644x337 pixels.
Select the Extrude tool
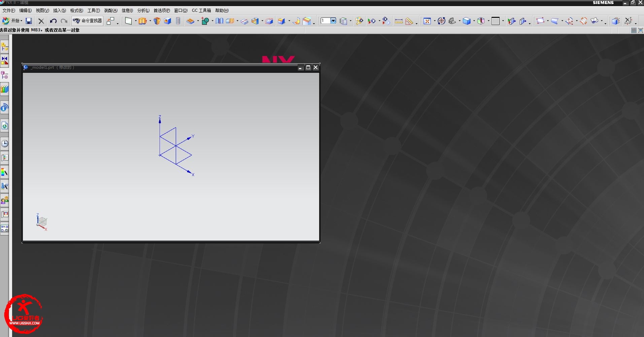tap(143, 21)
